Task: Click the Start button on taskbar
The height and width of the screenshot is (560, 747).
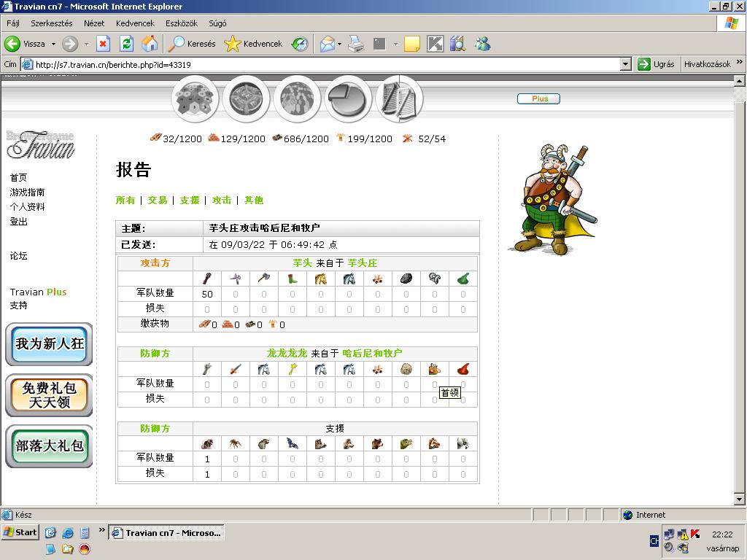Action: [x=20, y=532]
